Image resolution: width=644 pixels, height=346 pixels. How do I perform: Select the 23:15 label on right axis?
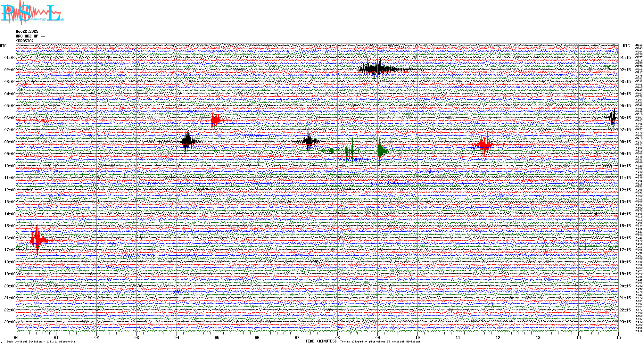click(x=625, y=322)
